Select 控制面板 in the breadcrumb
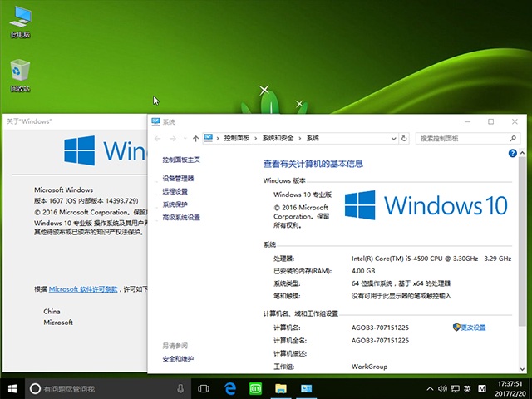This screenshot has height=399, width=532. coord(237,138)
